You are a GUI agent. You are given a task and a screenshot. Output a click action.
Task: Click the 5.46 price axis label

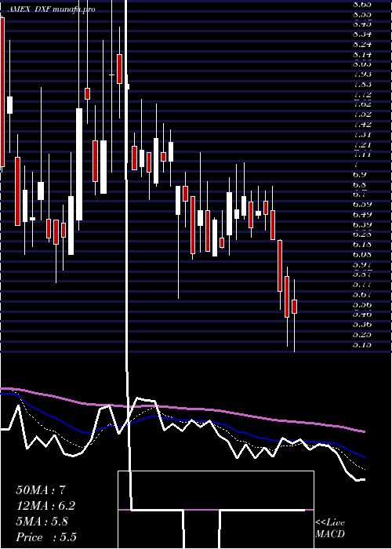point(362,314)
